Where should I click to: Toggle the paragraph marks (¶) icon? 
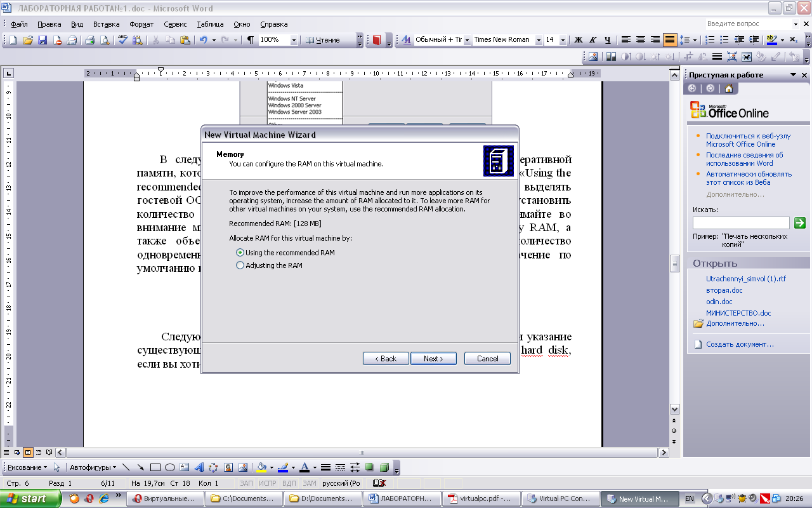point(251,40)
